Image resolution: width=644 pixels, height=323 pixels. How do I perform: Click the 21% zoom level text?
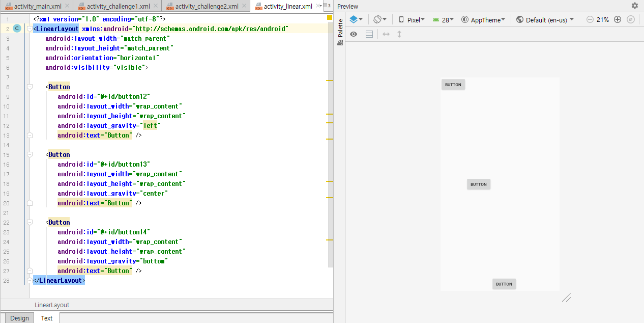coord(603,19)
